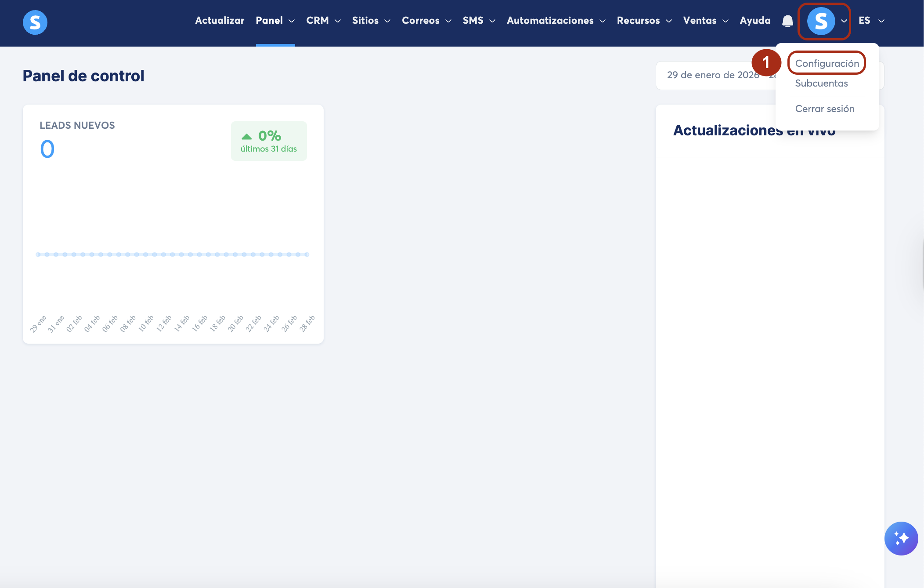This screenshot has height=588, width=924.
Task: Click the blue S logo home icon
Action: pos(35,22)
